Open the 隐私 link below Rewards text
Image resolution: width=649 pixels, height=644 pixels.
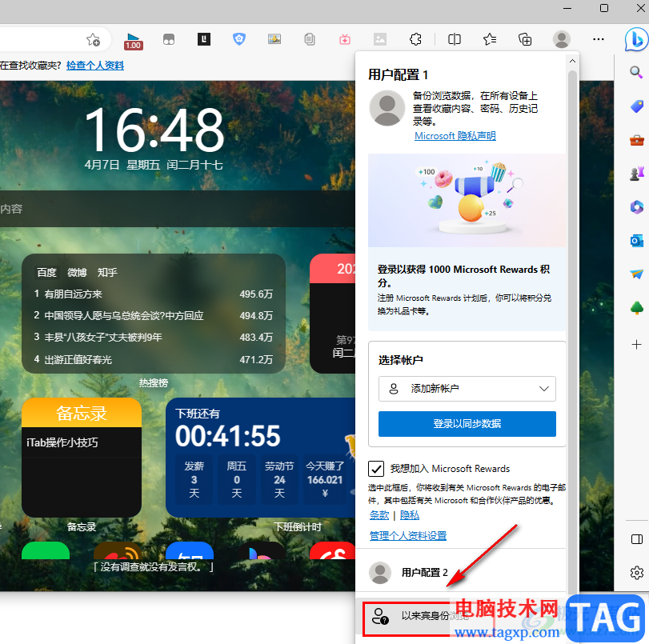point(410,515)
